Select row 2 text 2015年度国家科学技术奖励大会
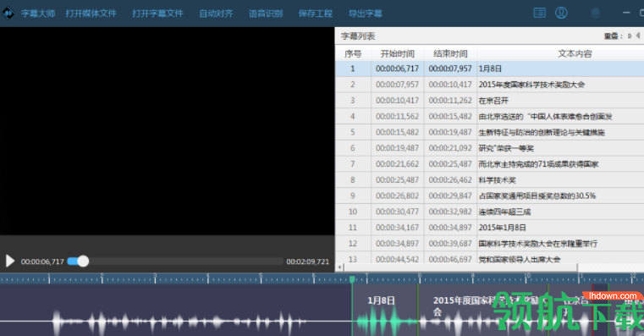 531,85
